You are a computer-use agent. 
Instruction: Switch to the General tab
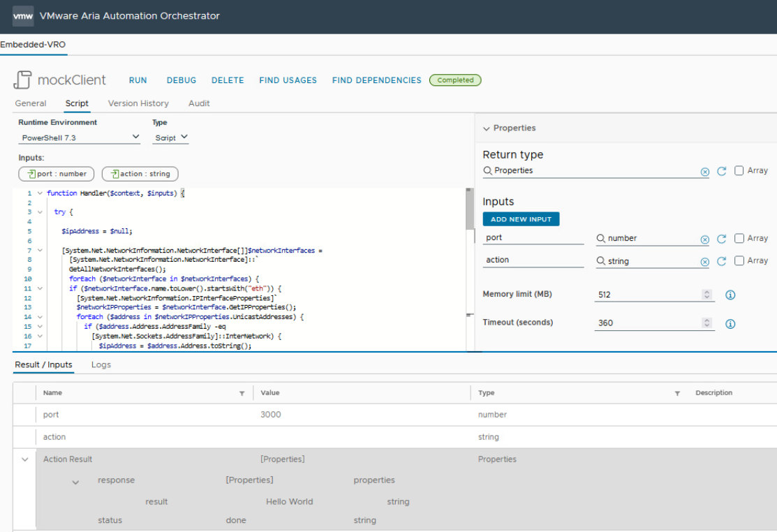31,103
